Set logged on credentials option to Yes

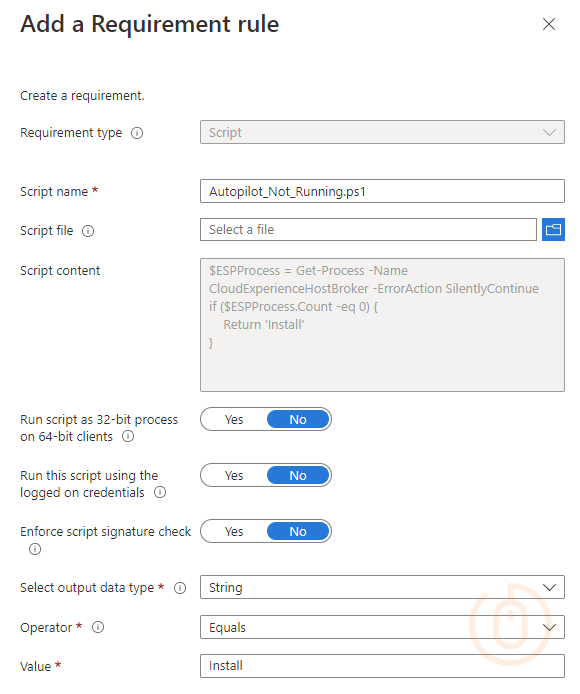[234, 475]
